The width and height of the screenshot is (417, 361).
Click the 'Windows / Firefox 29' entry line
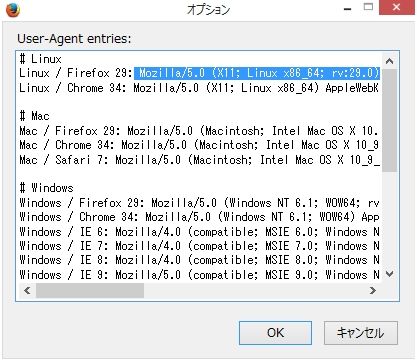tap(199, 203)
